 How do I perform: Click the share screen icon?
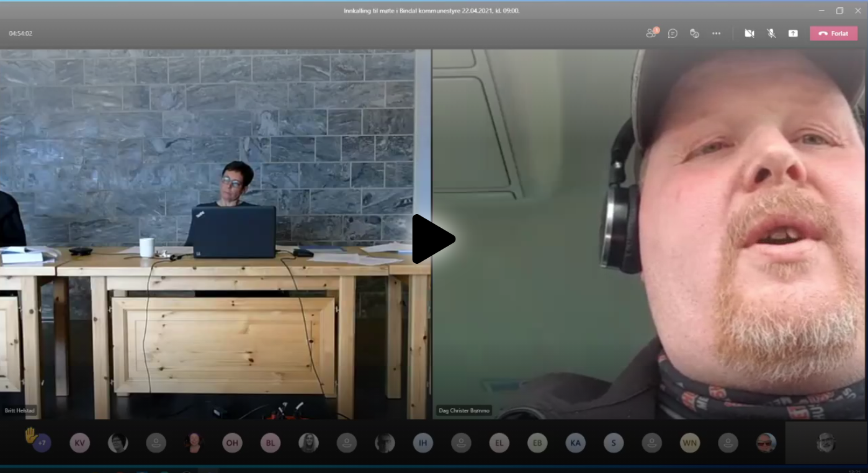click(x=793, y=34)
